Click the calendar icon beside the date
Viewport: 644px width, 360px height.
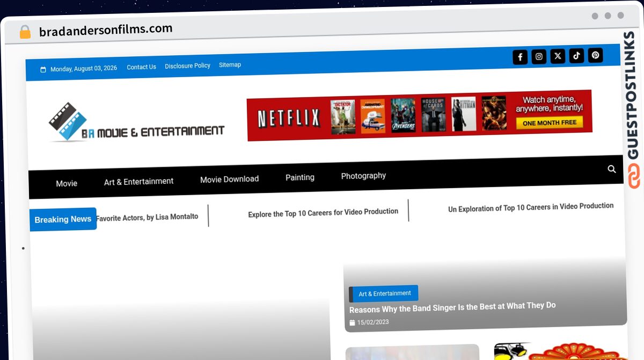[43, 69]
